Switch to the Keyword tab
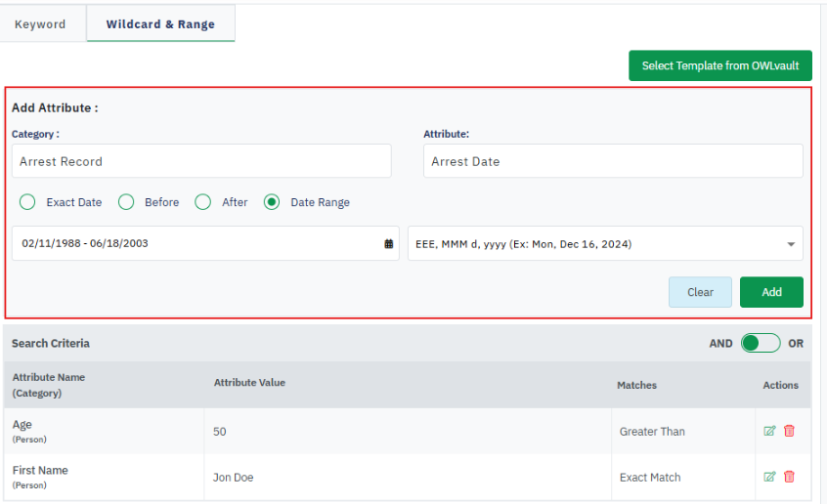The height and width of the screenshot is (504, 827). [x=40, y=24]
